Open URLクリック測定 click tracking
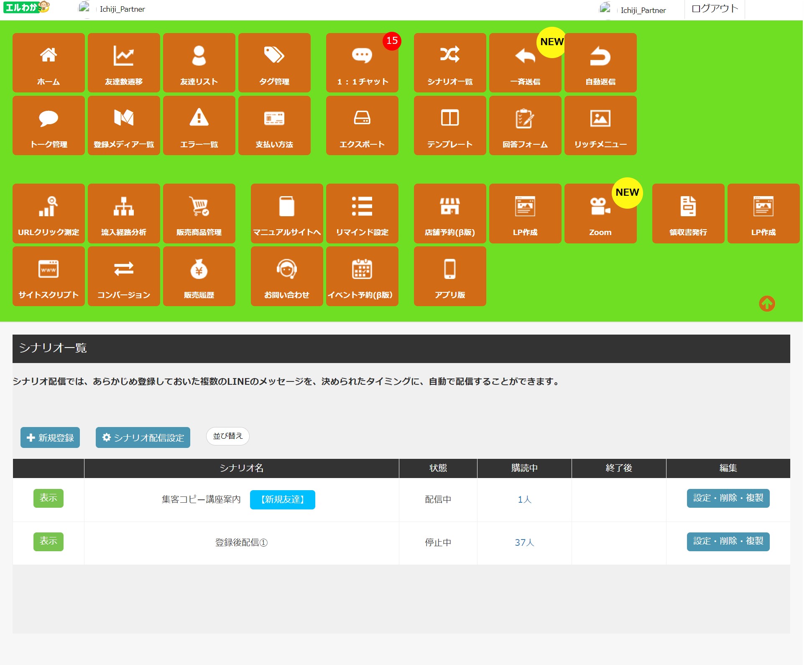The image size is (812, 665). (49, 213)
